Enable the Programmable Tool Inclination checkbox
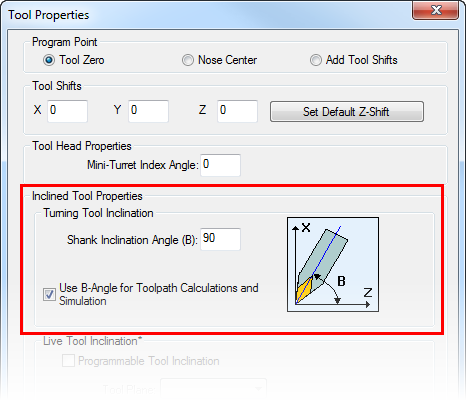The height and width of the screenshot is (401, 466). click(x=68, y=361)
